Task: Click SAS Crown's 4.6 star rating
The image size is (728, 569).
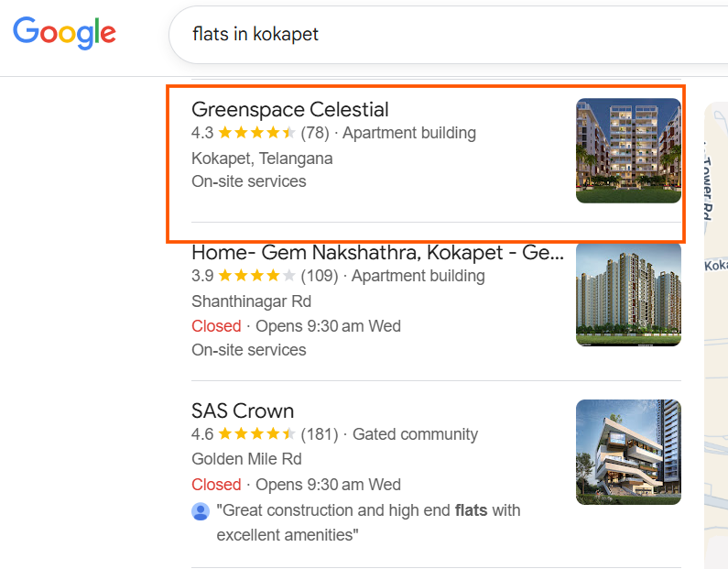Action: click(x=256, y=434)
